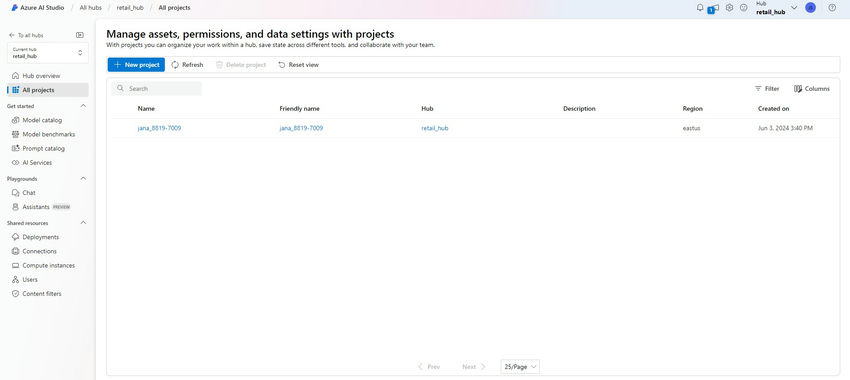
Task: Click the Hub overview home icon
Action: click(x=15, y=76)
